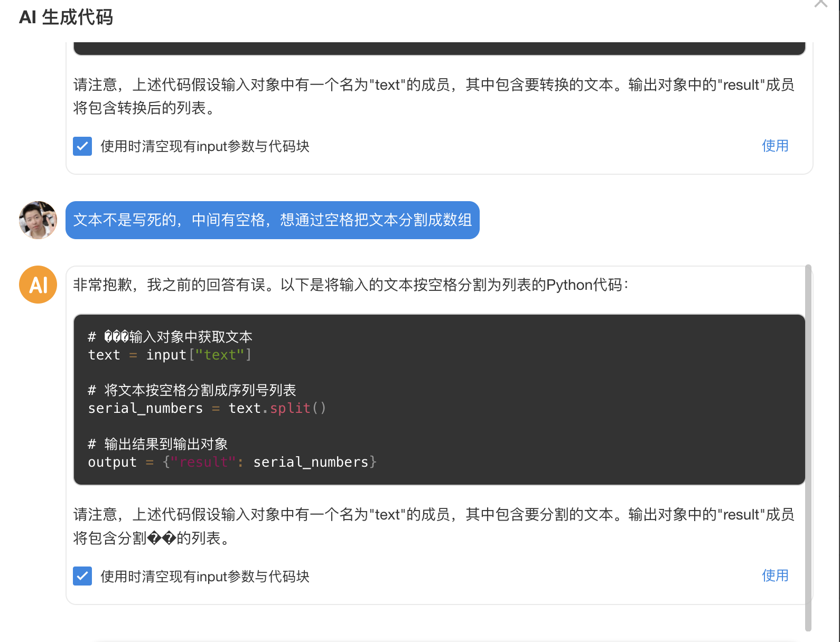The height and width of the screenshot is (642, 840).
Task: Uncheck the clear-input checkbox below the split code reply
Action: click(82, 576)
